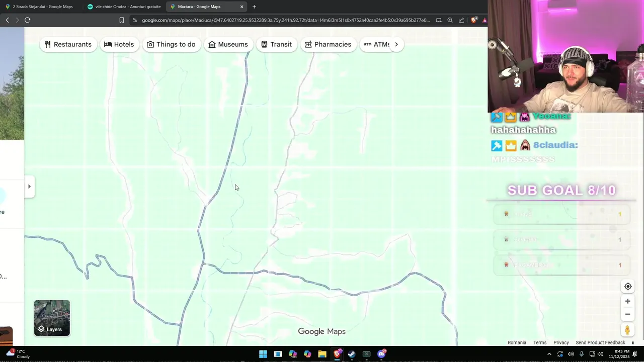Select the Maciuca - Google Maps tab
This screenshot has height=362, width=644.
[206, 7]
